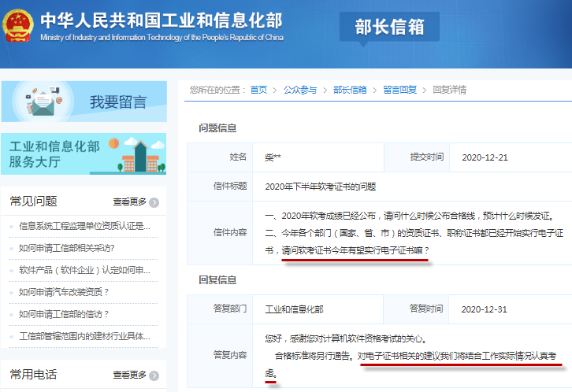Viewport: 572px width, 392px height.
Task: Click the 常见问题 heading
Action: click(x=33, y=201)
